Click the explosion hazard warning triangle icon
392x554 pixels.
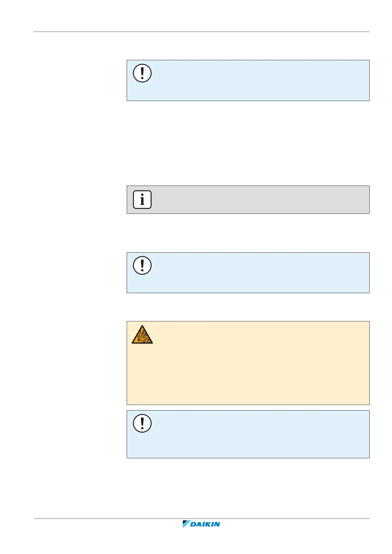(x=142, y=335)
